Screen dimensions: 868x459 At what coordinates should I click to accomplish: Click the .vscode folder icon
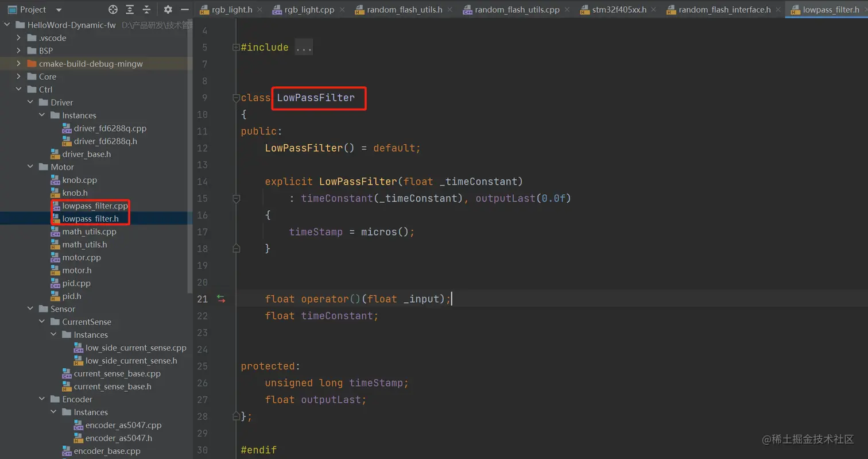32,38
